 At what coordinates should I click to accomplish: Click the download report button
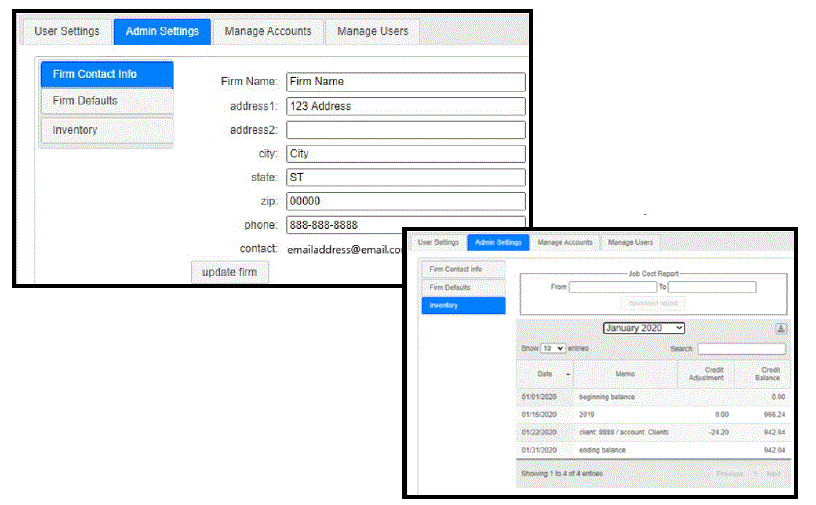[653, 304]
